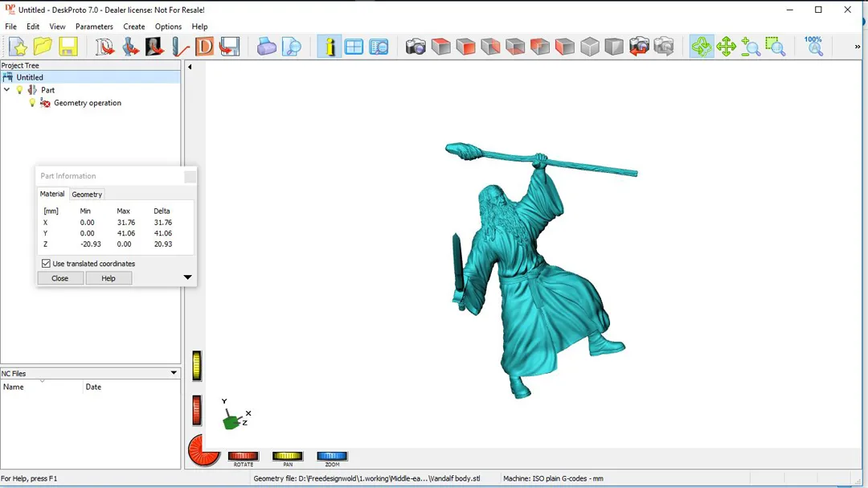The height and width of the screenshot is (488, 868).
Task: Select the left-side view cube icon
Action: click(565, 47)
